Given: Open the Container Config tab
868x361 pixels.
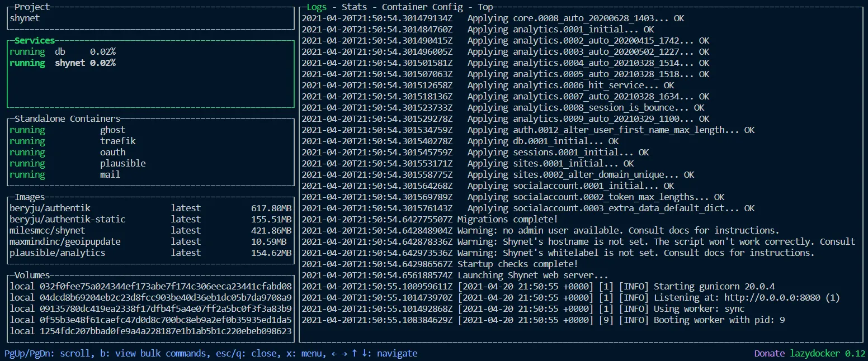Looking at the screenshot, I should pyautogui.click(x=422, y=7).
